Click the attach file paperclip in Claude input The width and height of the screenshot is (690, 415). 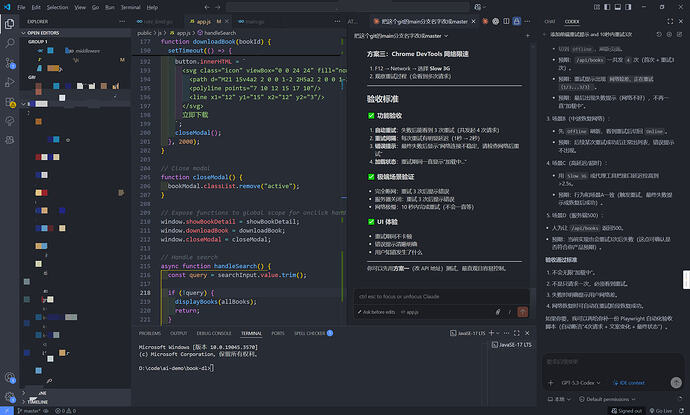click(498, 312)
